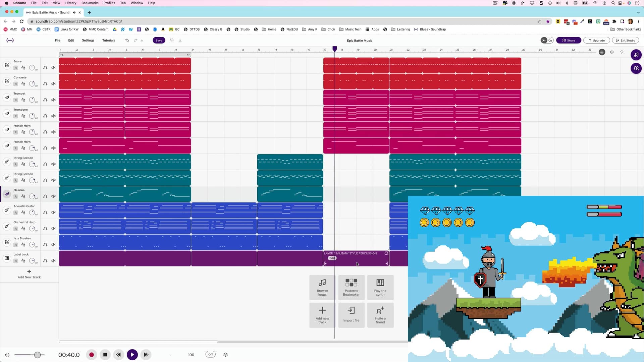Click the drum icon on the Snare track
This screenshot has width=644, height=362.
tap(7, 65)
